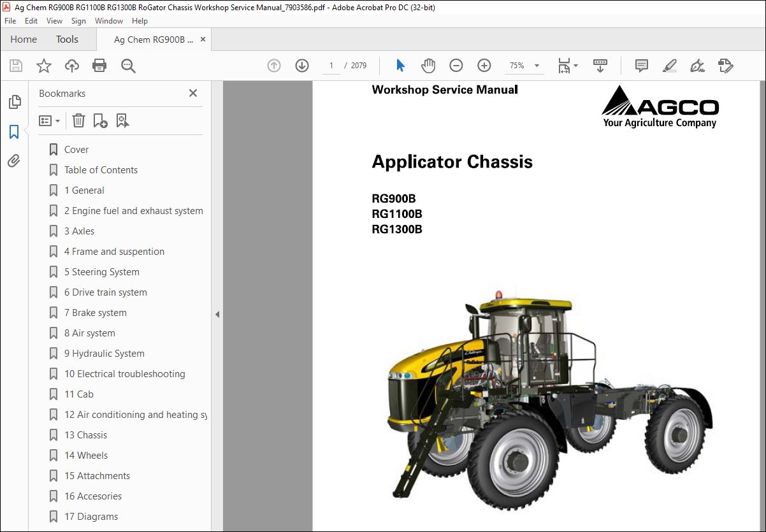Go to next page arrow
The width and height of the screenshot is (766, 532).
point(302,66)
